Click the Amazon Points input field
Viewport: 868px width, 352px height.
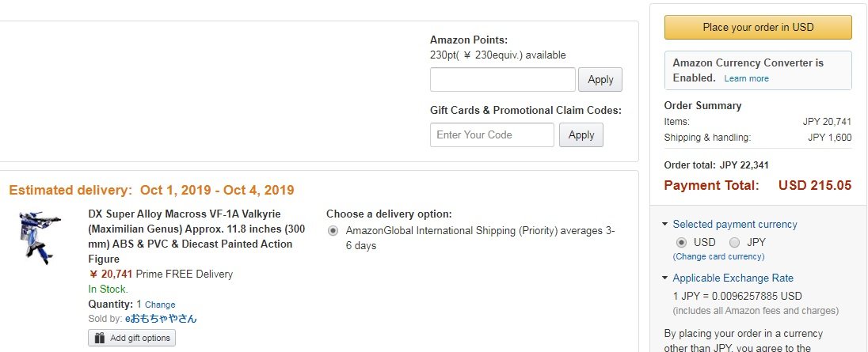point(503,80)
